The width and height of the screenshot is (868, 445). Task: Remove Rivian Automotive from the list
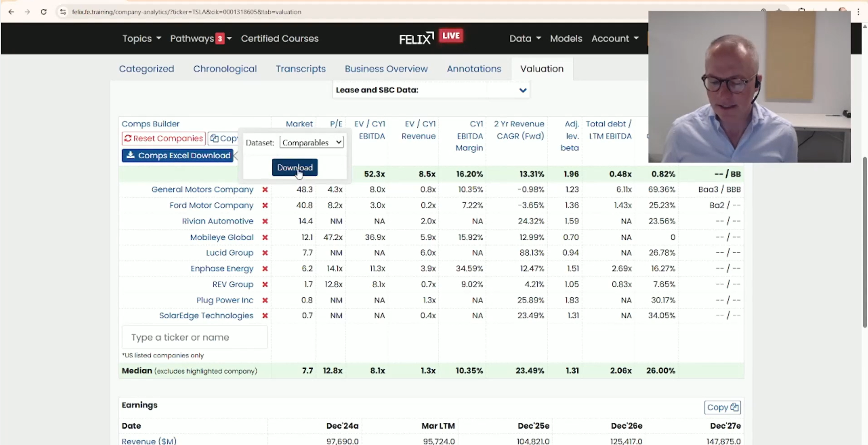[x=265, y=221]
